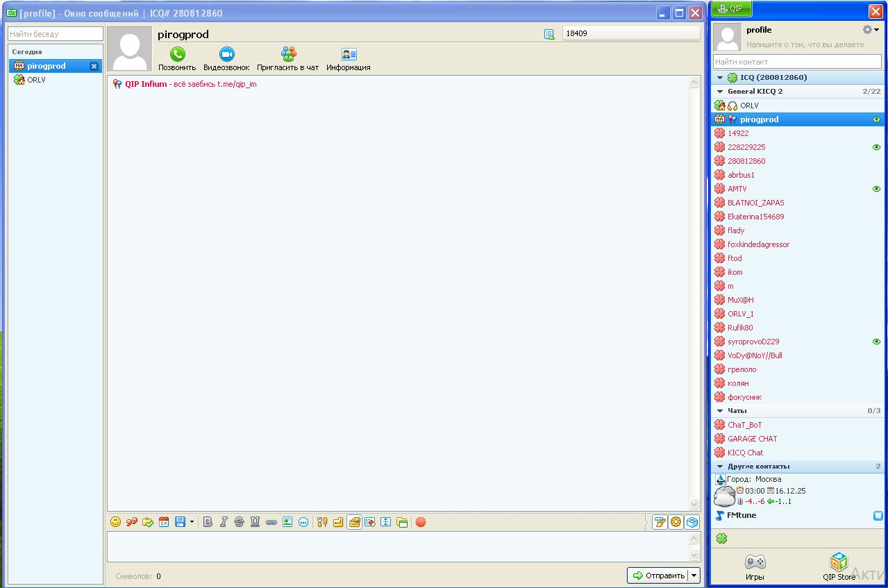Click the Отправить send button
The width and height of the screenshot is (888, 588).
[657, 576]
